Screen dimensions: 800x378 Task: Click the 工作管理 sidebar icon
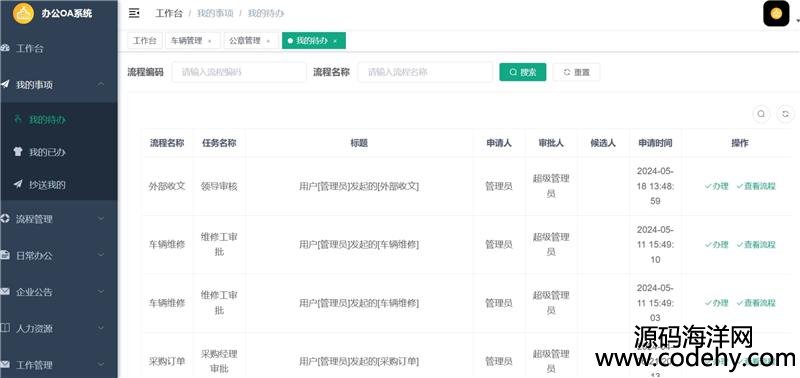click(5, 364)
